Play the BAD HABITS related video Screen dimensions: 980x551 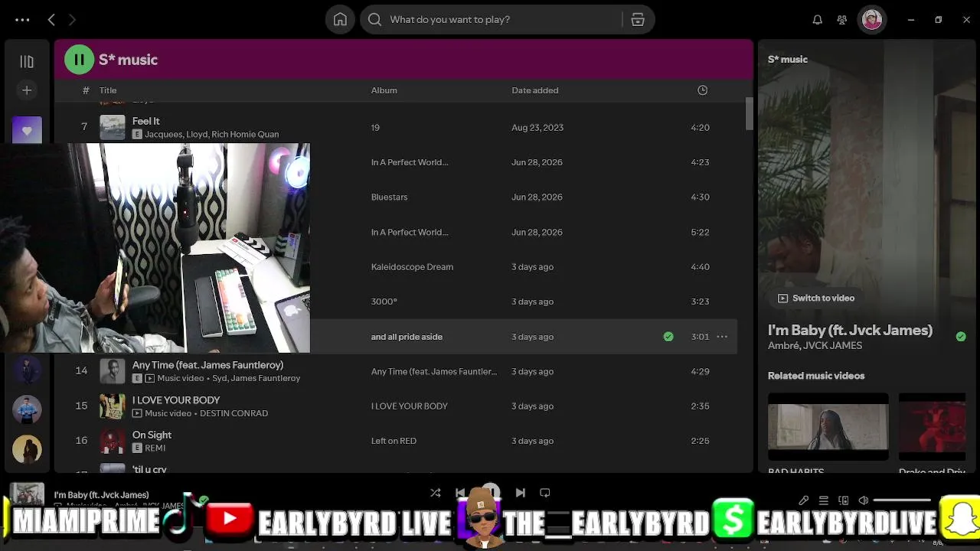pyautogui.click(x=828, y=426)
